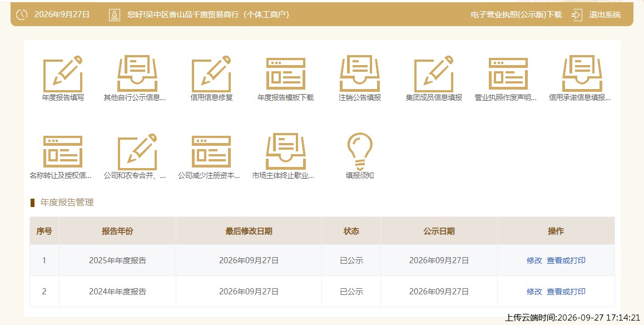Viewport: 644px width, 325px height.
Task: Click the 年度报告管理 section heading
Action: 67,203
